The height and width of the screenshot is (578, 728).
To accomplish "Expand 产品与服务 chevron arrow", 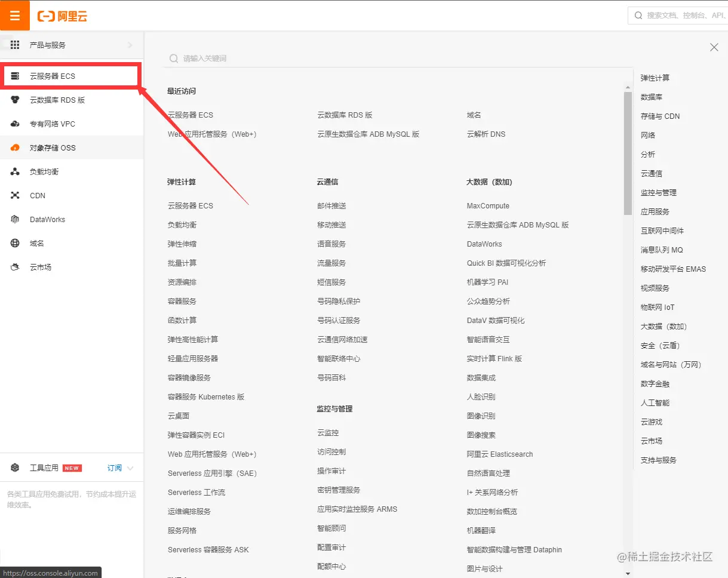I will tap(130, 45).
